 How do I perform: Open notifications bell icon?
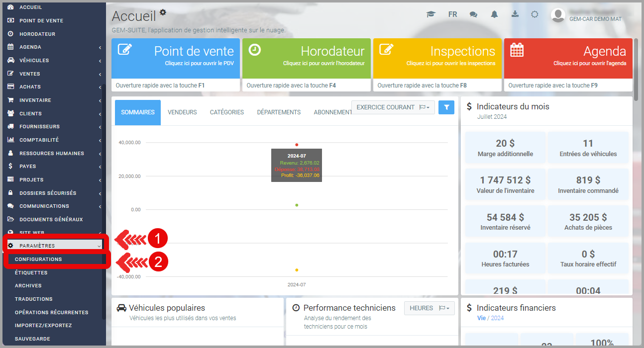coord(494,14)
